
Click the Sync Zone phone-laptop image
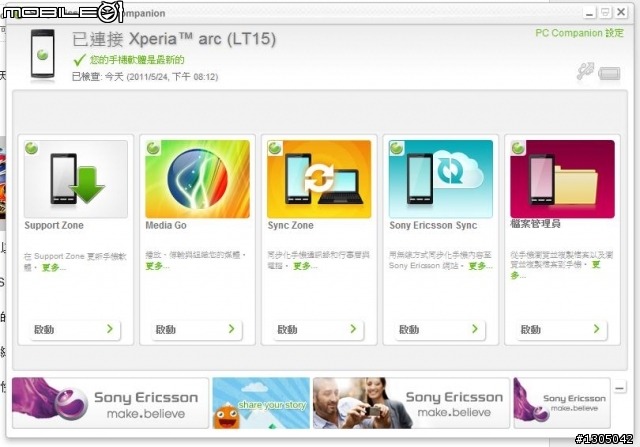click(319, 179)
